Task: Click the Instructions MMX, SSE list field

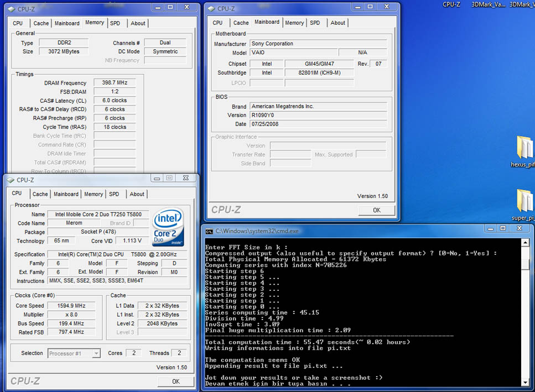Action: (x=117, y=280)
